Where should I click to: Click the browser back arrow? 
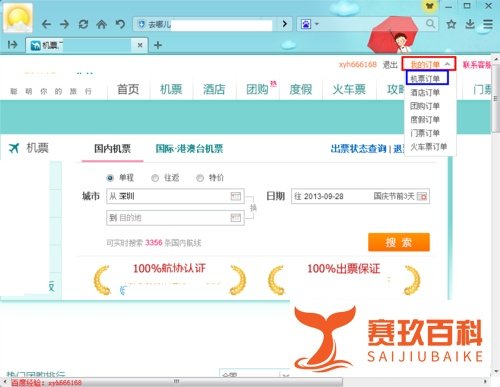pos(46,24)
